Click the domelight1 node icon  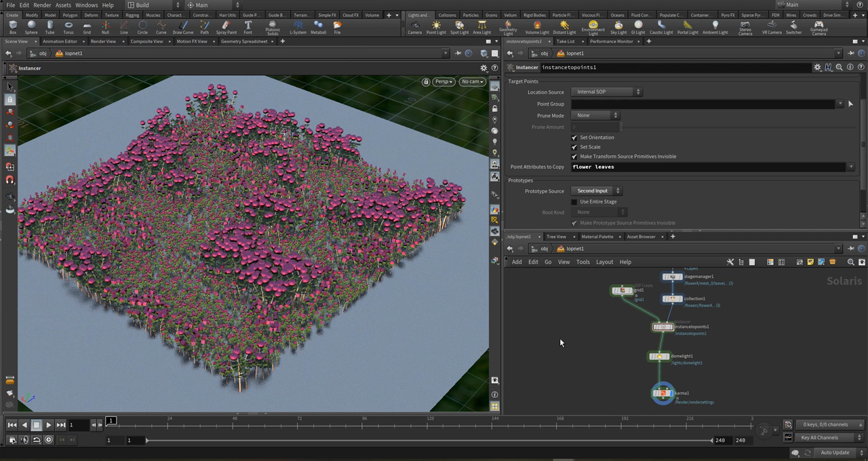coord(658,357)
